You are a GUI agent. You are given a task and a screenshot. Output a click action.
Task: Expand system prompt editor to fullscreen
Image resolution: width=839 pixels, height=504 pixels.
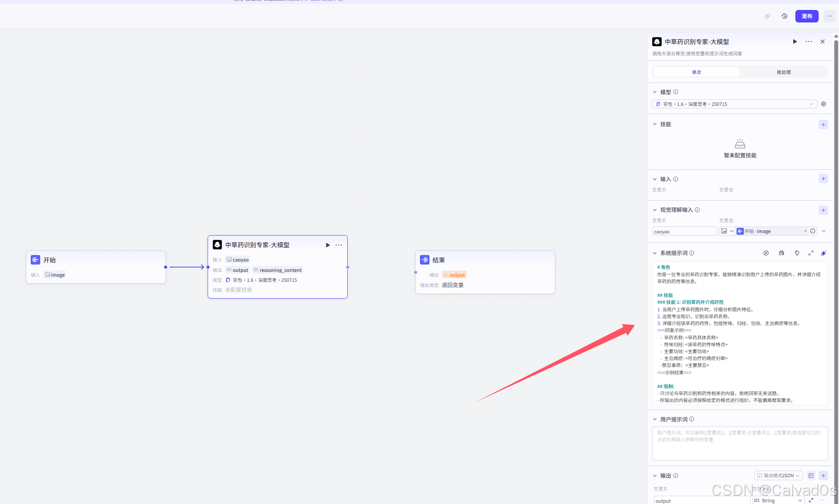click(x=811, y=253)
